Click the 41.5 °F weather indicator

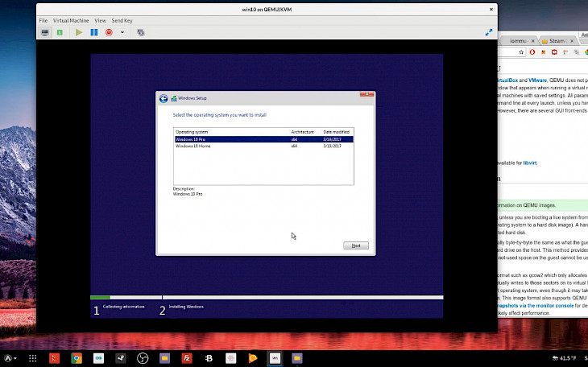pos(564,358)
